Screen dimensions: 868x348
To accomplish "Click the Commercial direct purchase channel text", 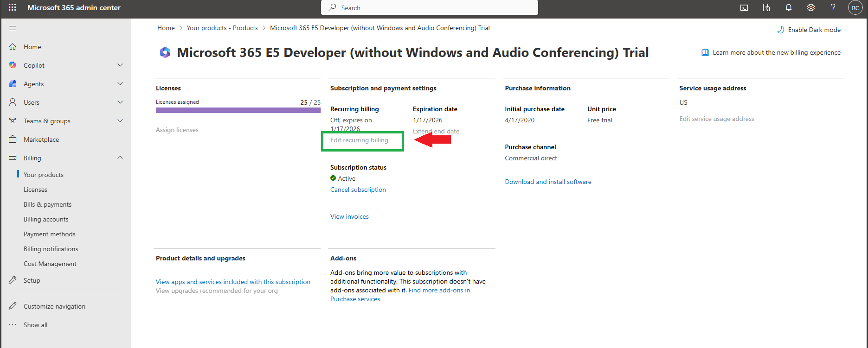I will point(531,158).
